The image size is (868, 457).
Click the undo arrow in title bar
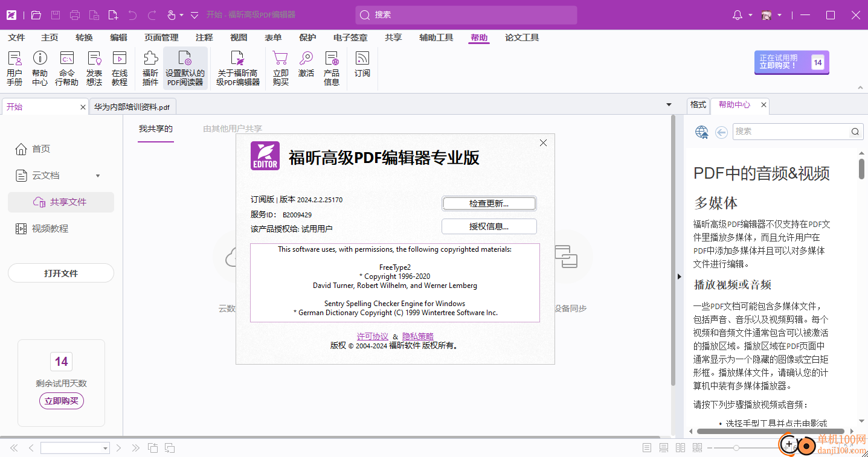tap(133, 15)
